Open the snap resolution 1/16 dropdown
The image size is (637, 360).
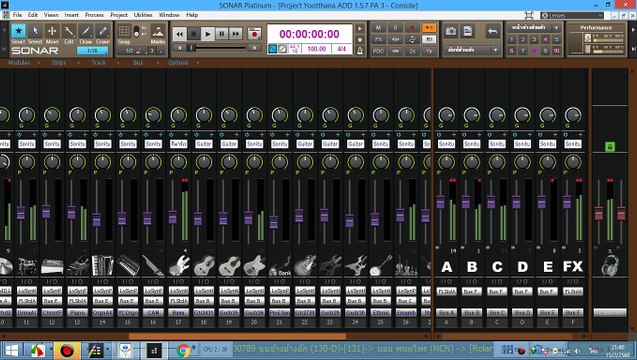92,51
